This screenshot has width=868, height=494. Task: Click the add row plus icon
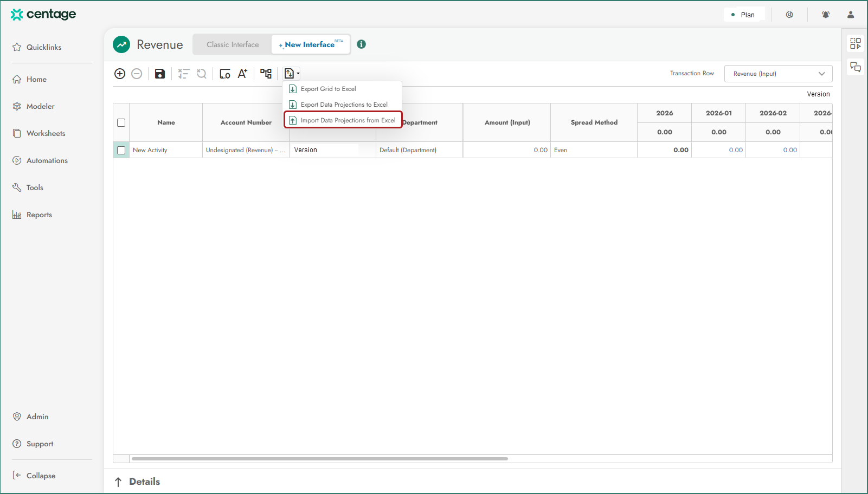point(120,74)
